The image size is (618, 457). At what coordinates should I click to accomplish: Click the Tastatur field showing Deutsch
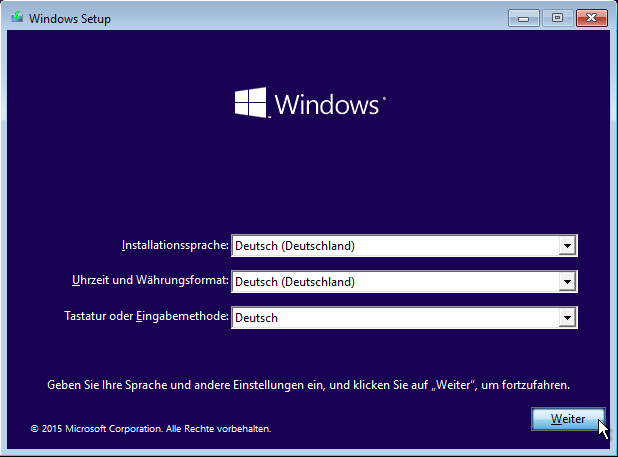(x=394, y=318)
